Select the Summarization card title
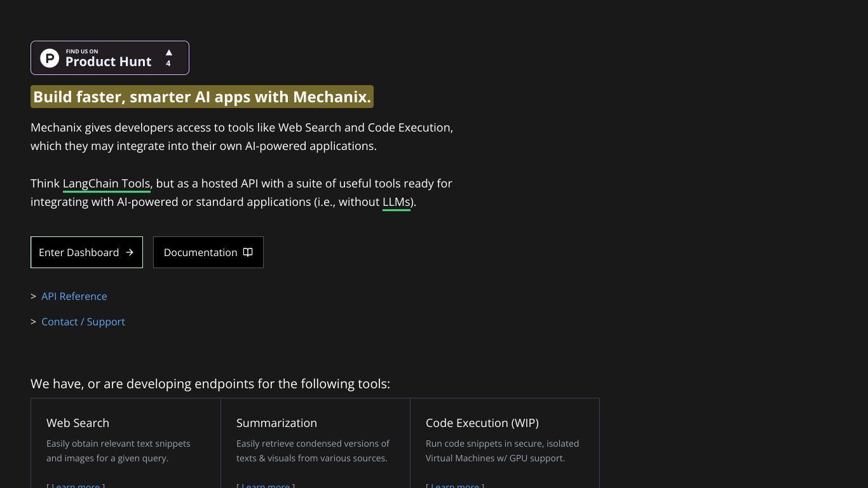868x488 pixels. click(x=276, y=423)
